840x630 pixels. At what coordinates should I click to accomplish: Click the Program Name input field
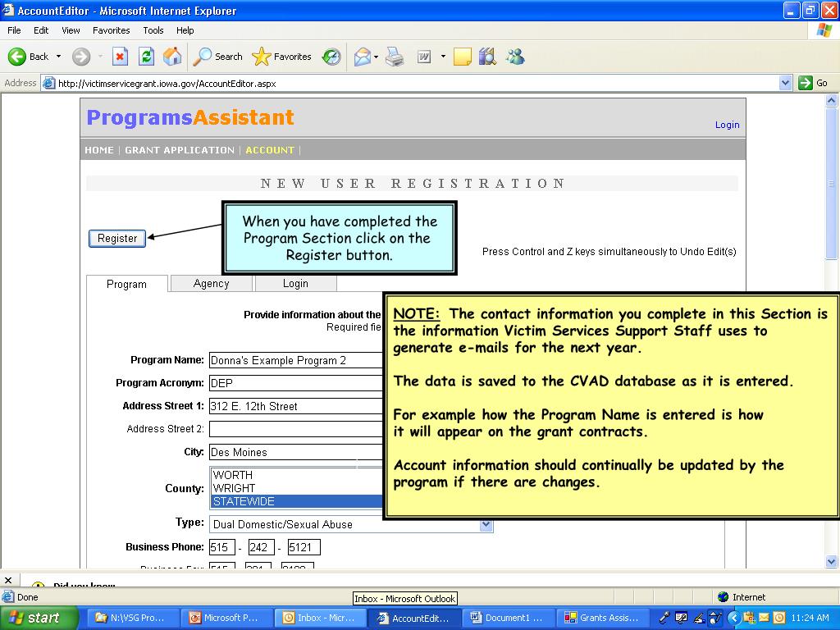click(295, 360)
